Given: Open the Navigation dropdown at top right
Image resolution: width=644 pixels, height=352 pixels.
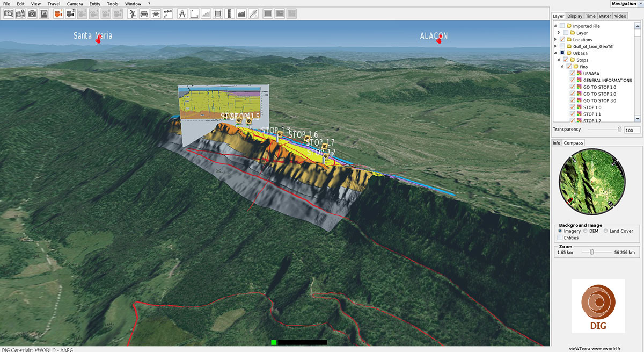Looking at the screenshot, I should pyautogui.click(x=639, y=4).
